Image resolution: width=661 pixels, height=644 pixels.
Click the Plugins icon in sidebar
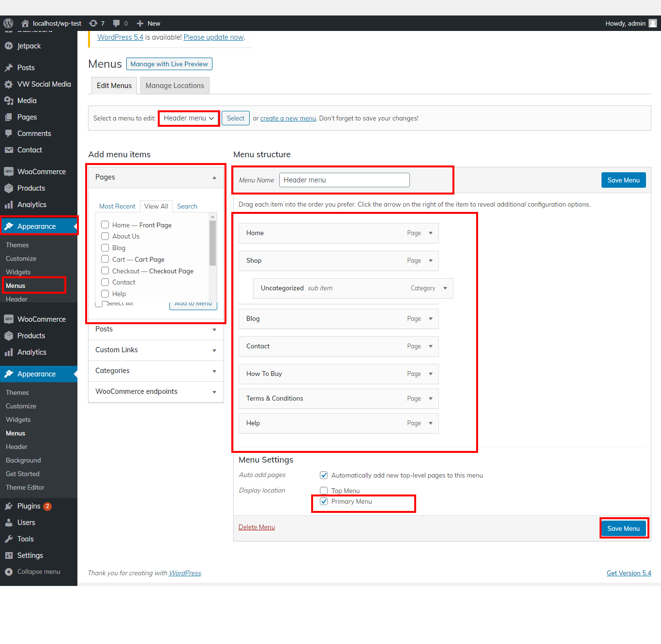tap(9, 506)
